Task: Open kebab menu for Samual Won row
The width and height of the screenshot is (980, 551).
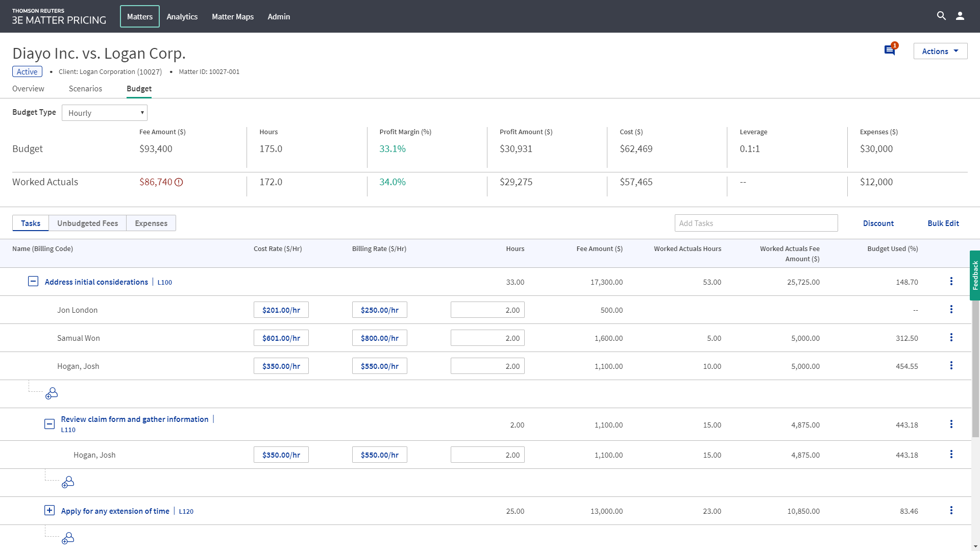Action: click(951, 338)
